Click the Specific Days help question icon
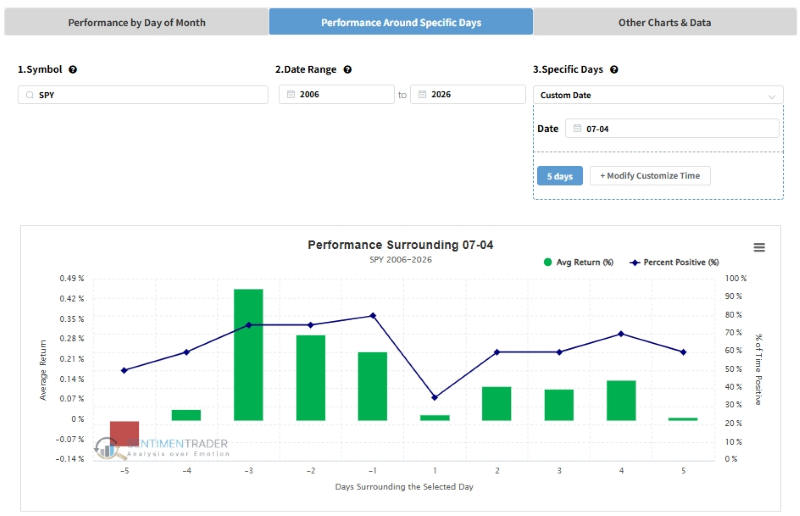Viewport: 800px width, 516px height. click(614, 69)
